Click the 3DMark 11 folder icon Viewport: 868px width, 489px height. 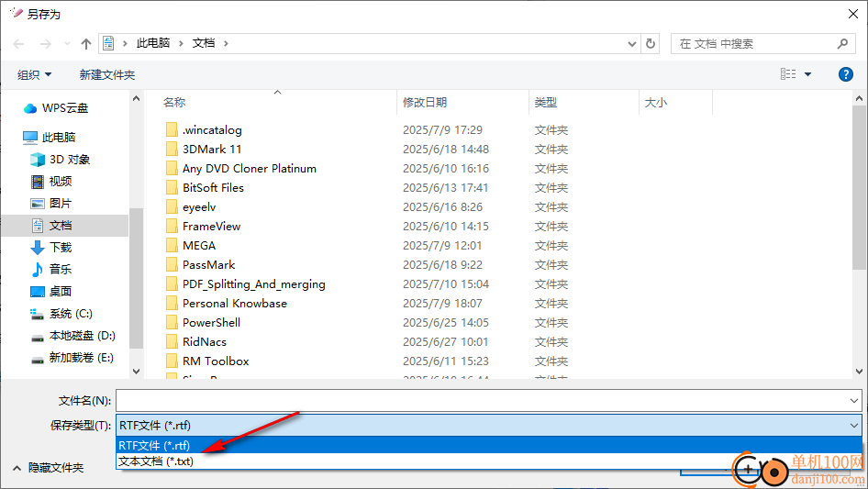(x=172, y=149)
